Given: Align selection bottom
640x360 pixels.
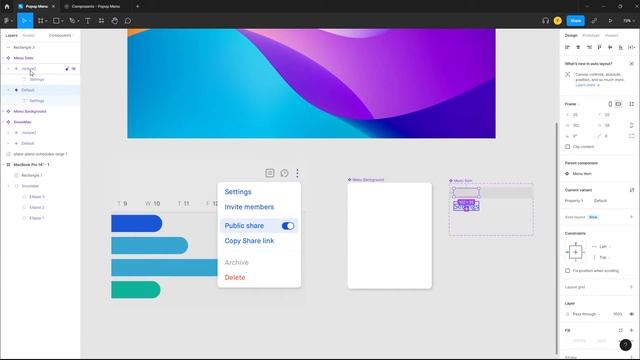Looking at the screenshot, I should click(x=621, y=47).
